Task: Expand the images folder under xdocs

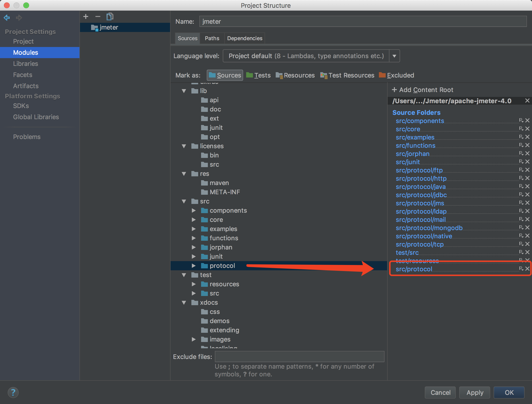Action: (x=194, y=339)
